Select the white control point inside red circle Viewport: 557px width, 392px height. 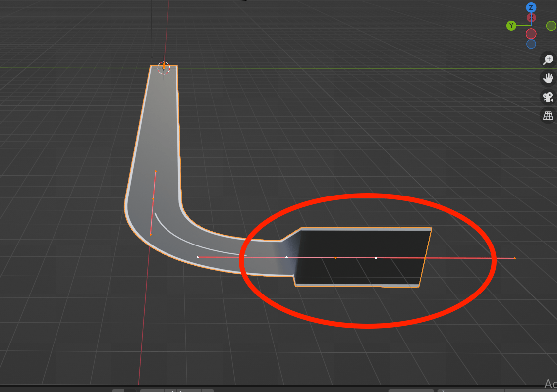[376, 257]
